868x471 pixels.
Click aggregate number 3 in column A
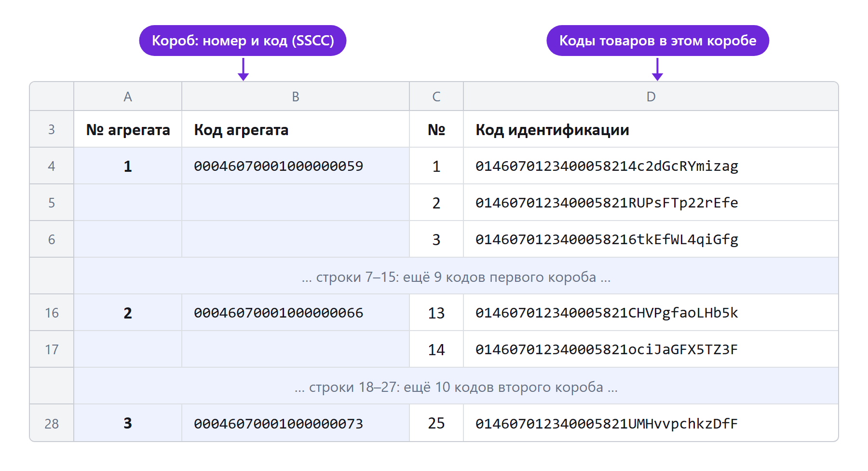click(x=128, y=423)
